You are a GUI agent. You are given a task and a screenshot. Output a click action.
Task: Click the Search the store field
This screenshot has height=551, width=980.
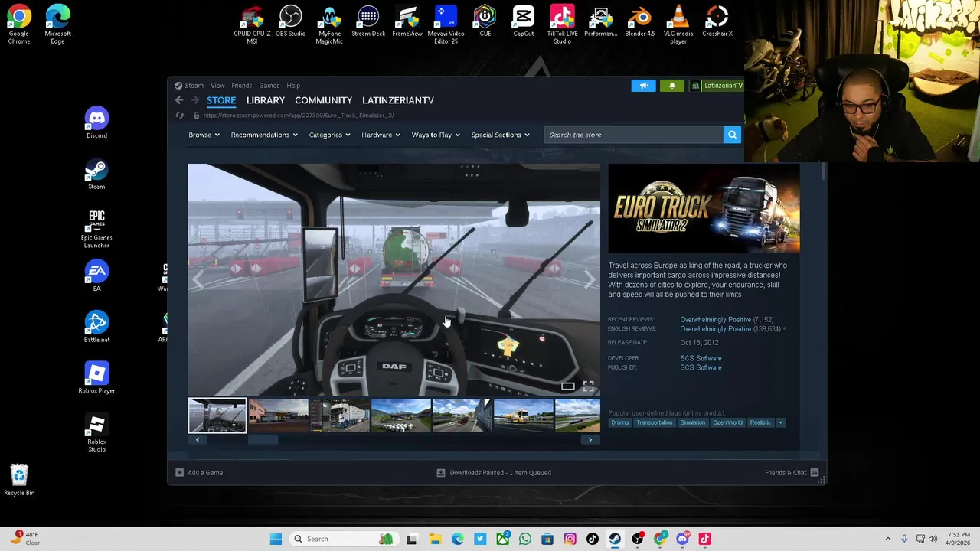[x=633, y=135]
